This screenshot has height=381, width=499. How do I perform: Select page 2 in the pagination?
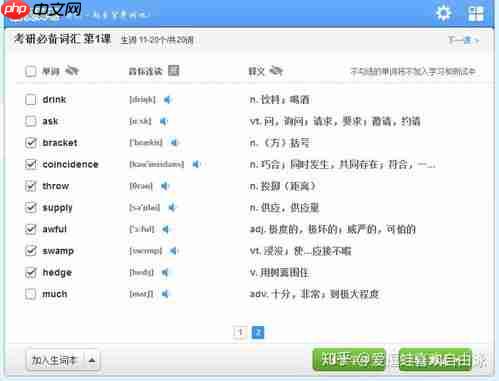[x=258, y=332]
